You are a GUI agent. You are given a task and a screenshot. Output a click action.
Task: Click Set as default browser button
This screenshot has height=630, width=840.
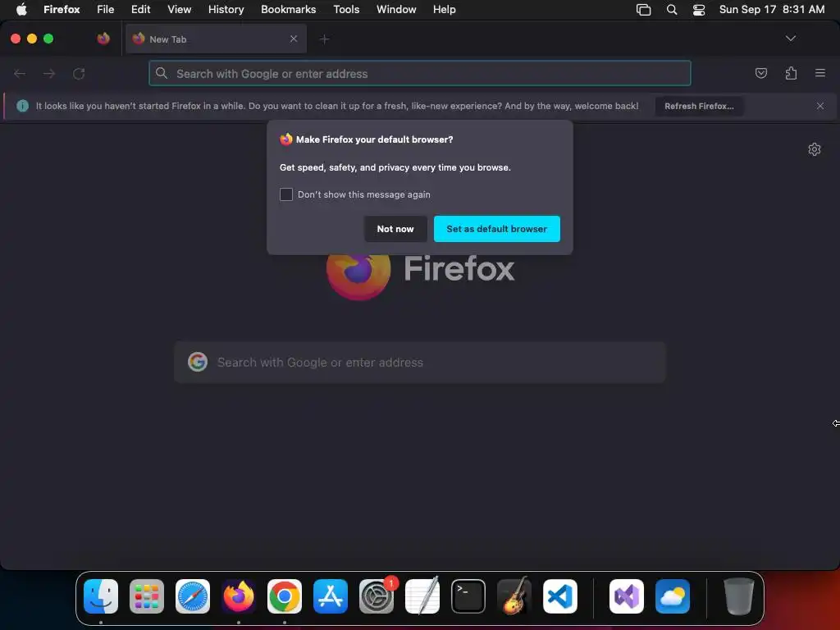496,229
